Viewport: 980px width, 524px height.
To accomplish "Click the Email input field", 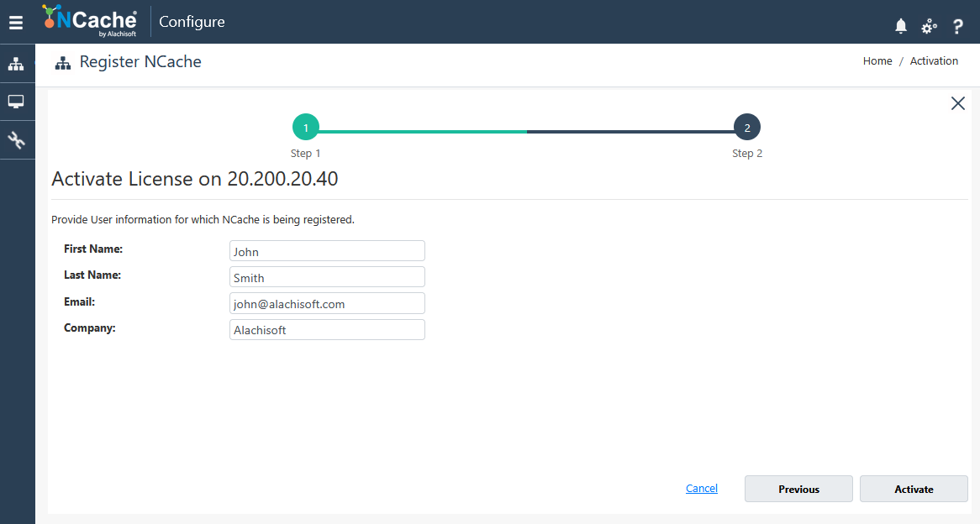I will (x=327, y=303).
